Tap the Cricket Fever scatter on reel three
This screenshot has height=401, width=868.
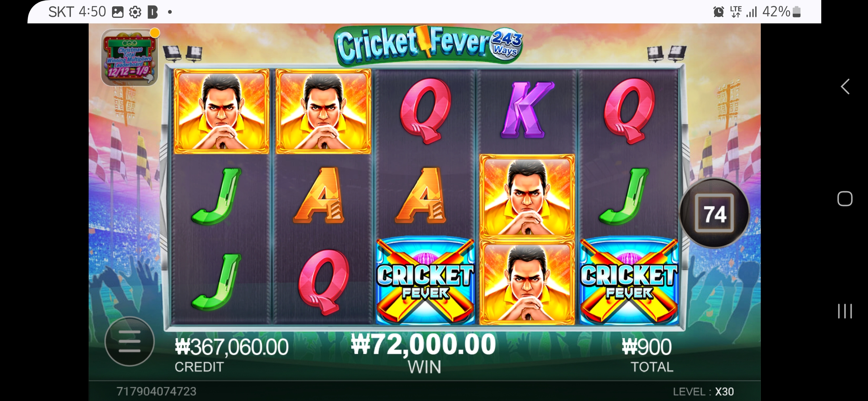pos(425,281)
